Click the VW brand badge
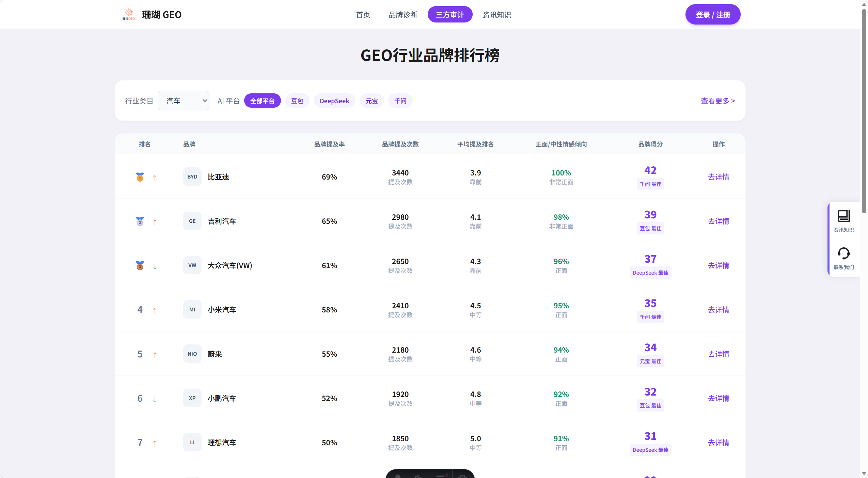 tap(192, 265)
